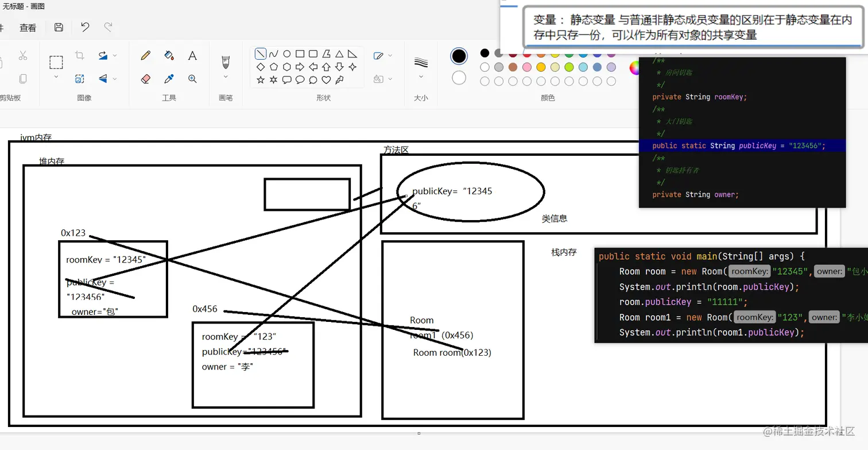Open the selection tool dropdown arrow
The height and width of the screenshot is (450, 868).
(56, 77)
